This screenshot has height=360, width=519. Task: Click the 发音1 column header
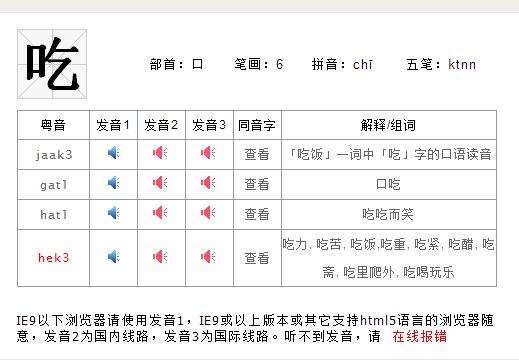point(113,125)
